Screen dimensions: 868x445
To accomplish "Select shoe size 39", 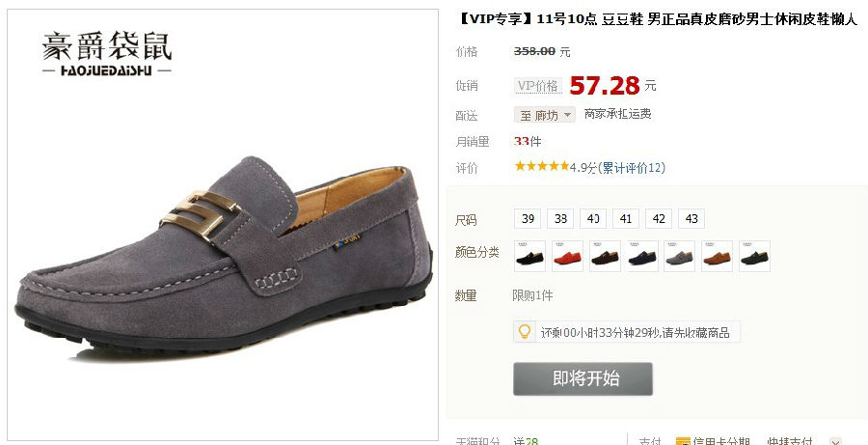I will point(528,219).
